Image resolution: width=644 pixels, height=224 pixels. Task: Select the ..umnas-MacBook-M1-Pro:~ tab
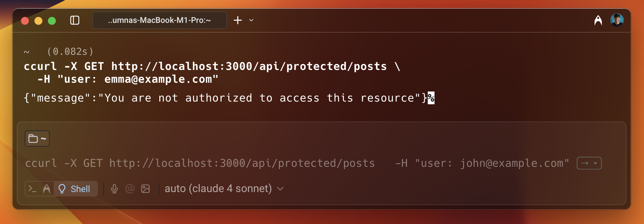pos(159,20)
